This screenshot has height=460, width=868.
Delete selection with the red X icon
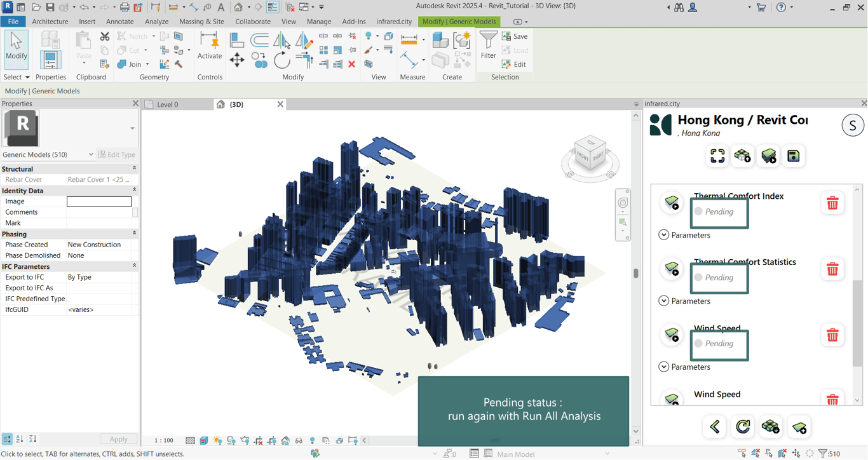[x=351, y=64]
